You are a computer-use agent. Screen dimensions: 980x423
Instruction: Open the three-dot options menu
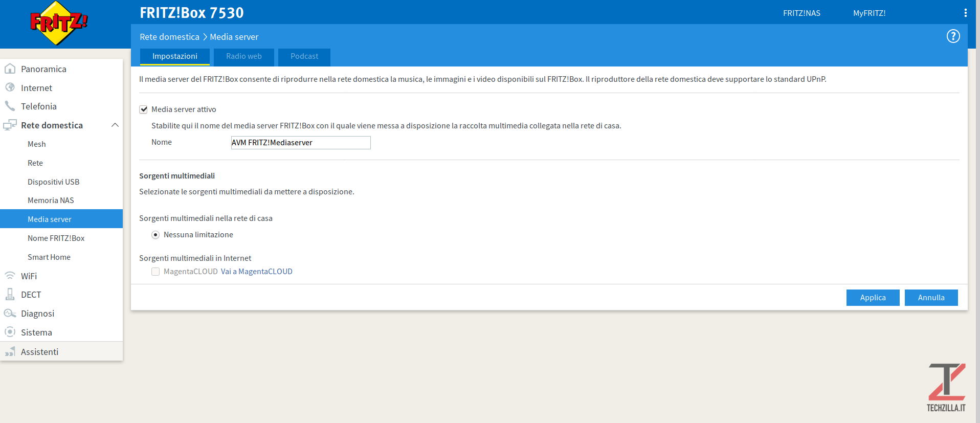click(965, 13)
